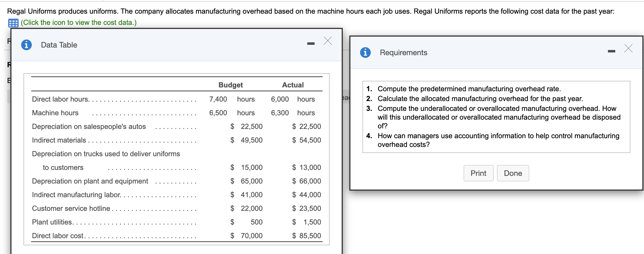Click Depreciation on salespeople's autos label
The width and height of the screenshot is (644, 254).
tap(89, 126)
